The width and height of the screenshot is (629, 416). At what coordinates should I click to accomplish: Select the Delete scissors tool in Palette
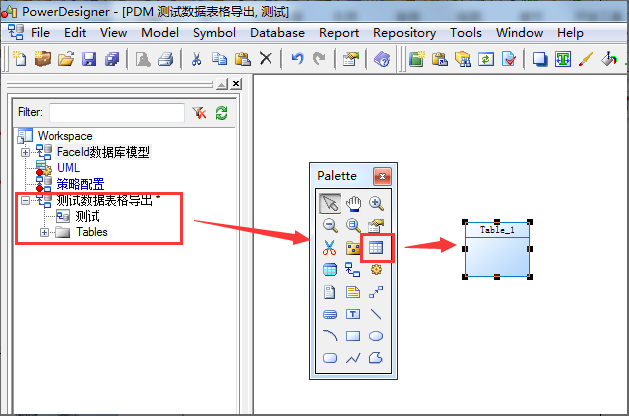329,248
